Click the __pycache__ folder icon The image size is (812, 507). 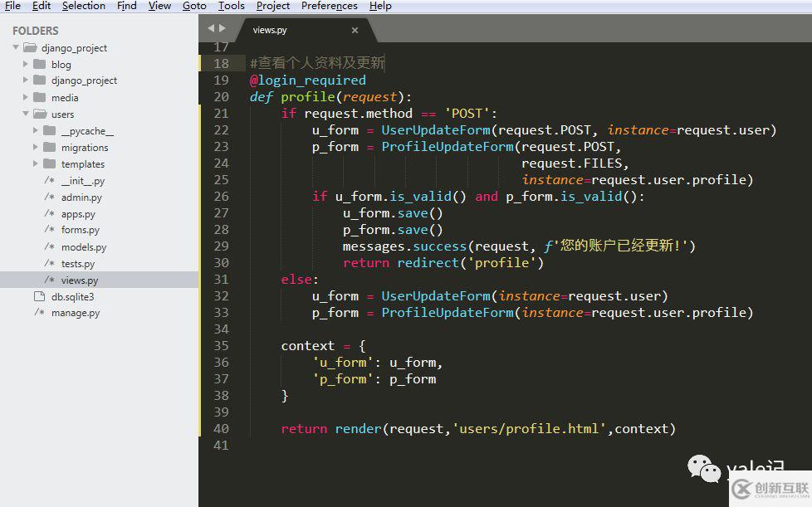tap(49, 130)
